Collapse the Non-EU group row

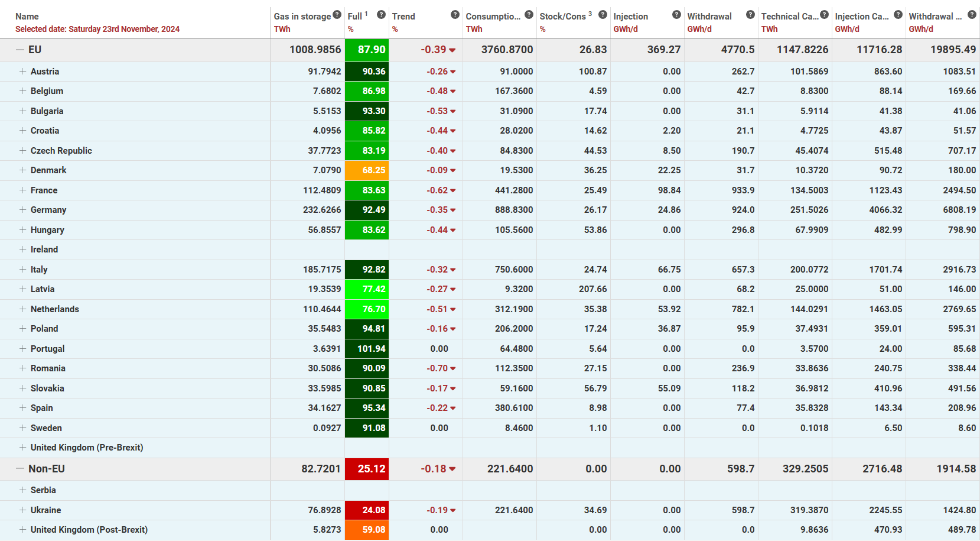[x=20, y=469]
